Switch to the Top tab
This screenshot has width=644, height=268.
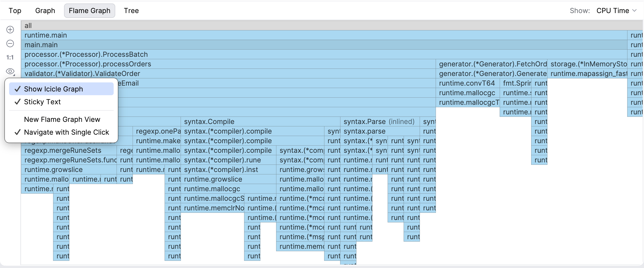click(x=15, y=11)
